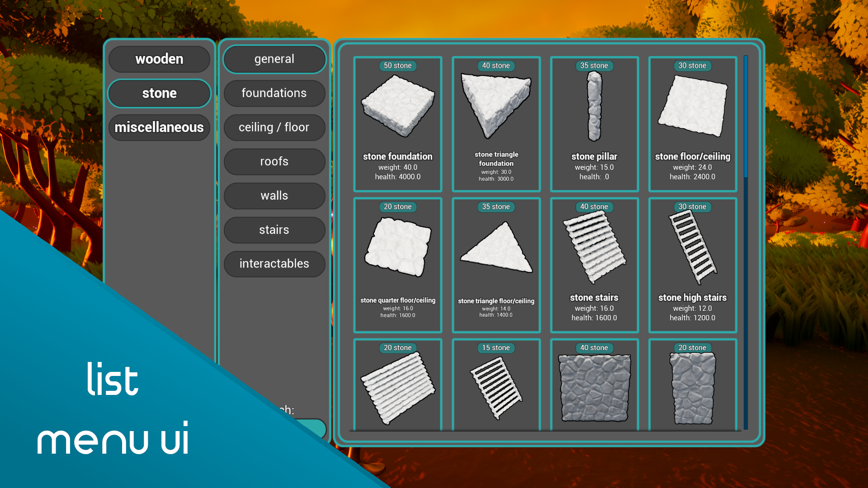Image resolution: width=868 pixels, height=488 pixels.
Task: Select the stone triangle floor/ceiling icon
Action: coord(496,247)
